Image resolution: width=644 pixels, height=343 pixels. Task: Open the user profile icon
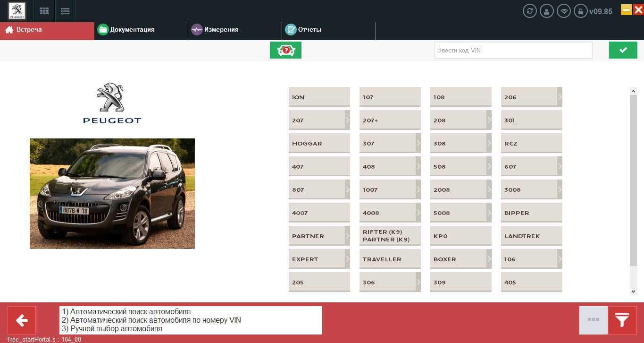tap(547, 11)
